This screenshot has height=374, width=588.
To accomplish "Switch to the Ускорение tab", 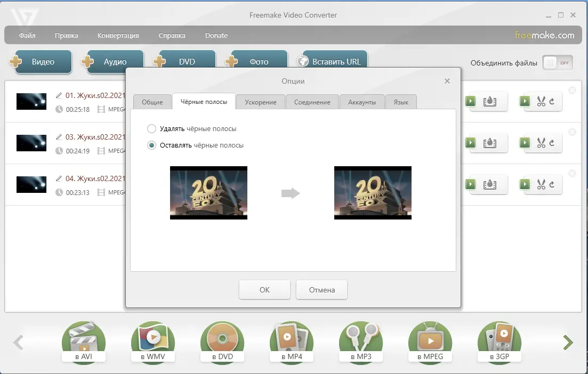I will (x=261, y=102).
